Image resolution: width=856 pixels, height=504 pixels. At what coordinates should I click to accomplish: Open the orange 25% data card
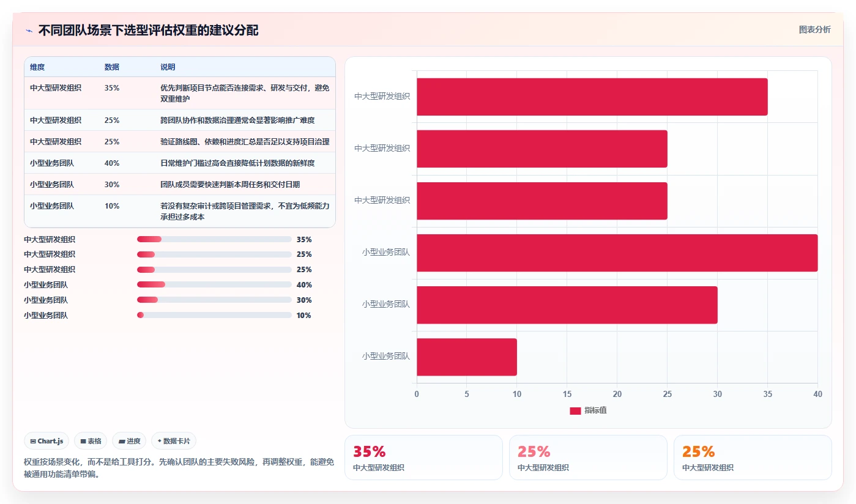click(753, 458)
